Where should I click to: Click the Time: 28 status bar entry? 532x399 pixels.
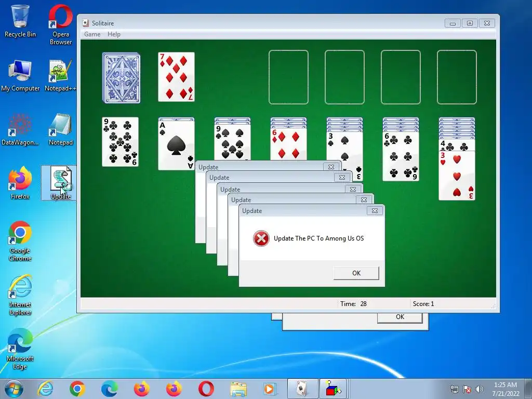(353, 303)
